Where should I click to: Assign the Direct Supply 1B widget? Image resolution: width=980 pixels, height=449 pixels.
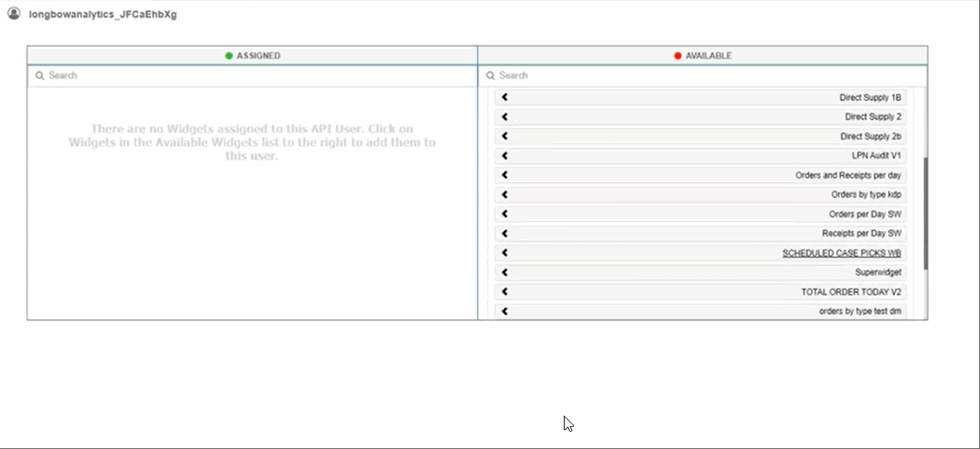pyautogui.click(x=700, y=97)
